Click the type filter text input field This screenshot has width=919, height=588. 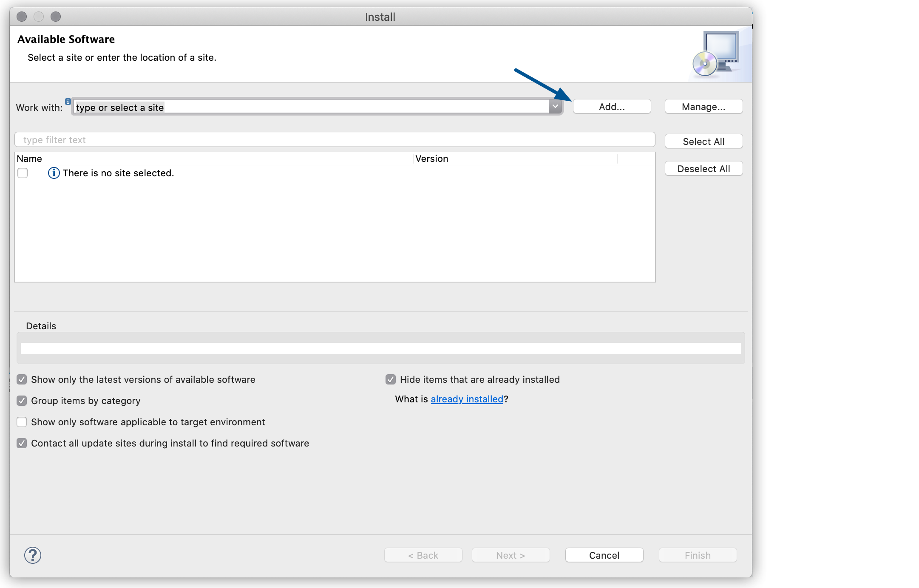334,139
